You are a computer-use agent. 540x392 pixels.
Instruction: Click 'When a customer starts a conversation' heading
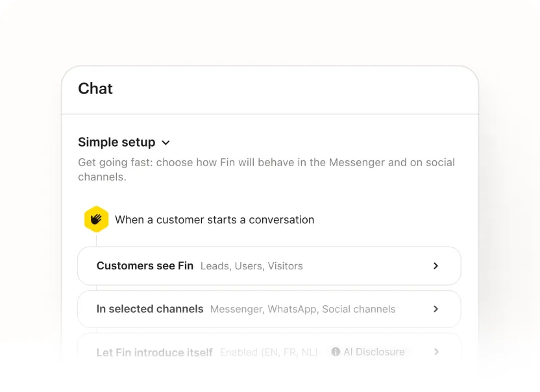(x=215, y=220)
